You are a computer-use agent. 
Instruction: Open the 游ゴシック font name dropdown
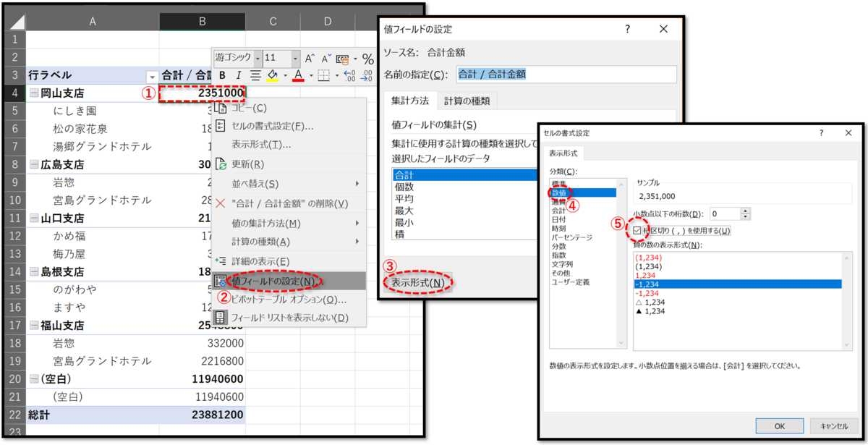258,58
